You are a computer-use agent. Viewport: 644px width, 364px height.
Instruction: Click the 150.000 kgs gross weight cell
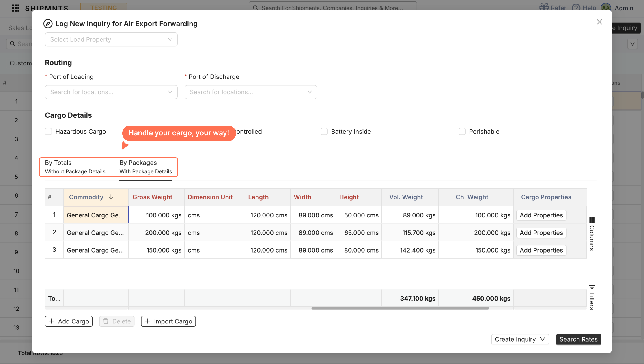coord(157,250)
